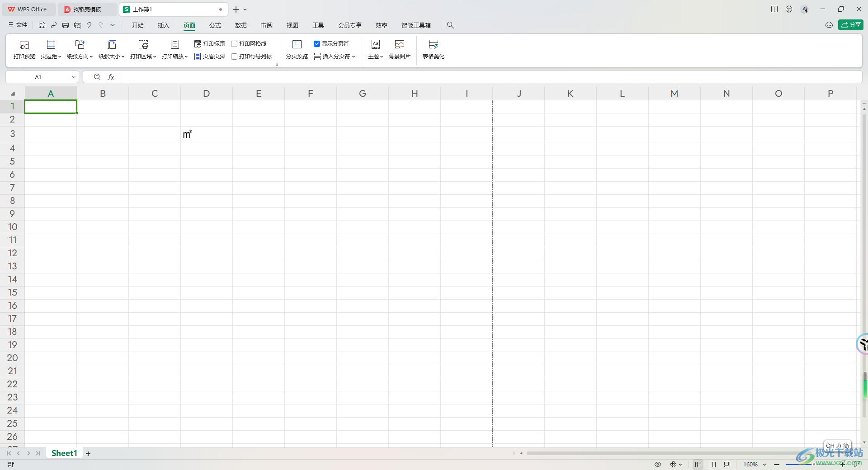
Task: Click the fullscreen icon in status bar
Action: (x=858, y=465)
